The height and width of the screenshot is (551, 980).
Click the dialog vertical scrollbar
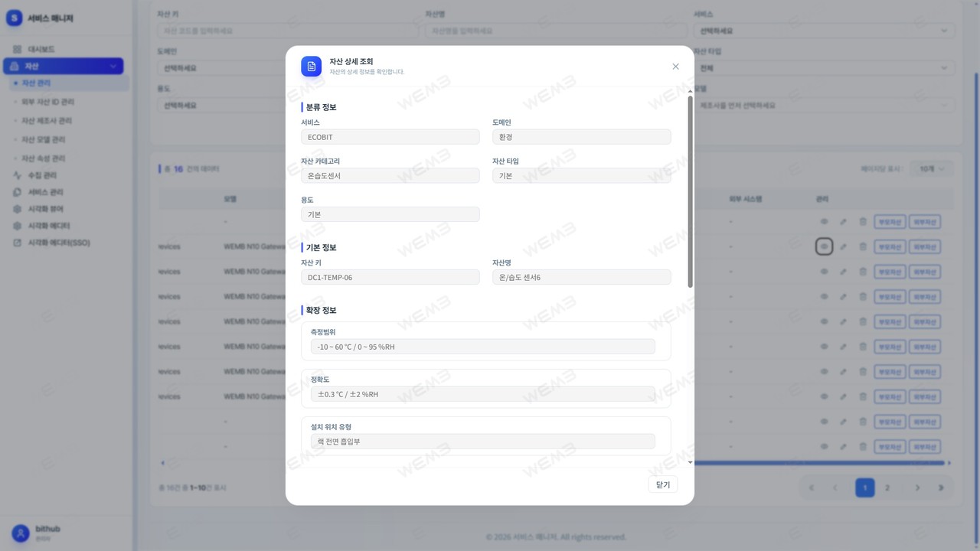pos(690,191)
